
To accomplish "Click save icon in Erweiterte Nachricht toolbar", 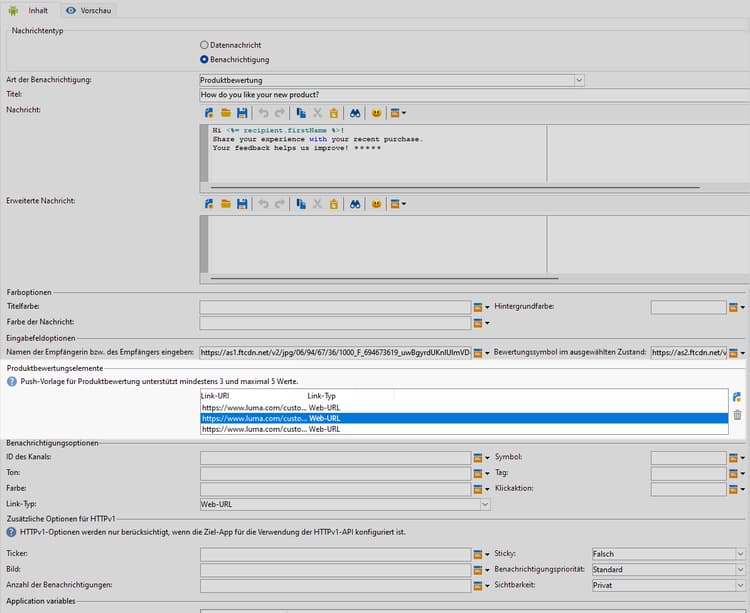I will (243, 204).
